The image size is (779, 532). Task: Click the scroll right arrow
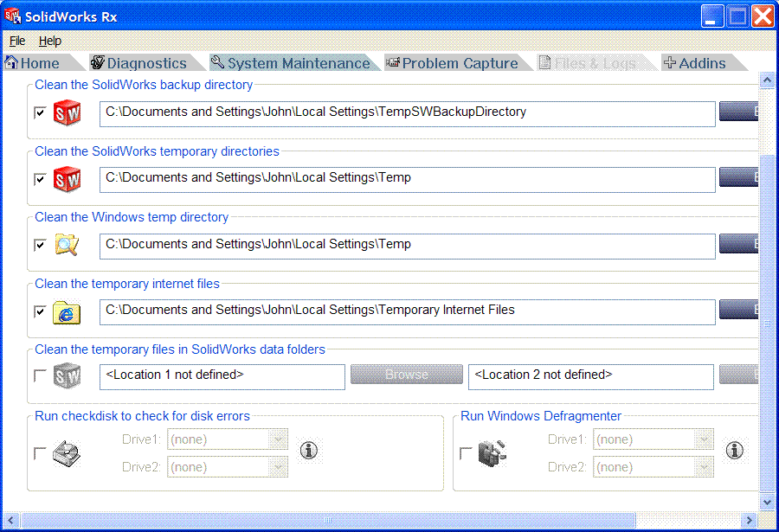pyautogui.click(x=749, y=521)
